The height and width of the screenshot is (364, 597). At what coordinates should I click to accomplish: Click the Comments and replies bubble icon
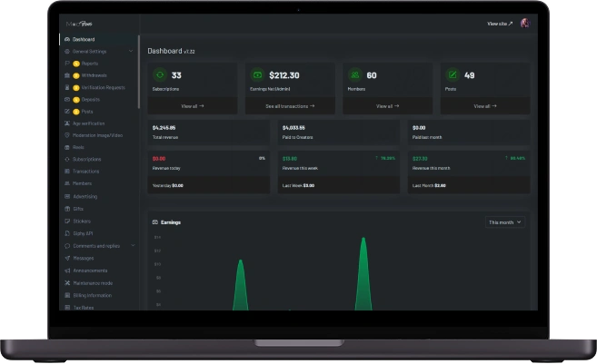coord(67,246)
